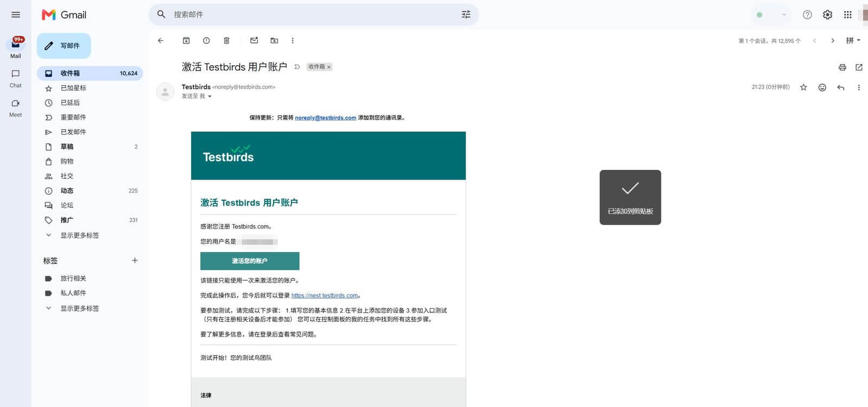Screen dimensions: 868x407
Task: Click the sender avatar
Action: [165, 92]
